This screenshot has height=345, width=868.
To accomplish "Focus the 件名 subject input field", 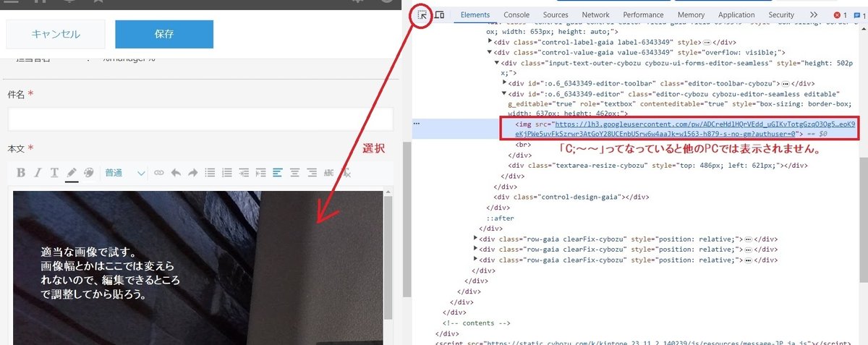I will [x=200, y=119].
